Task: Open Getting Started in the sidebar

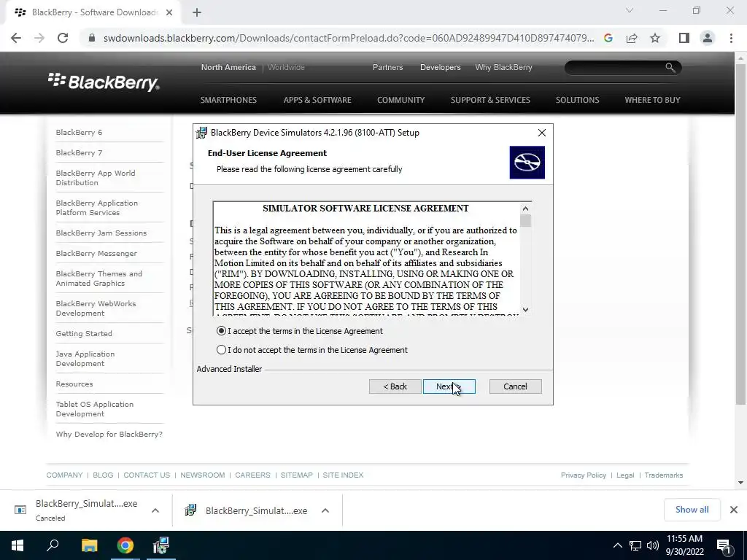Action: [84, 334]
